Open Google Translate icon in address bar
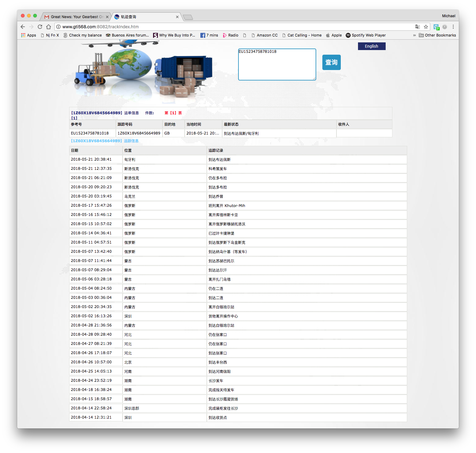476x453 pixels. click(x=417, y=27)
